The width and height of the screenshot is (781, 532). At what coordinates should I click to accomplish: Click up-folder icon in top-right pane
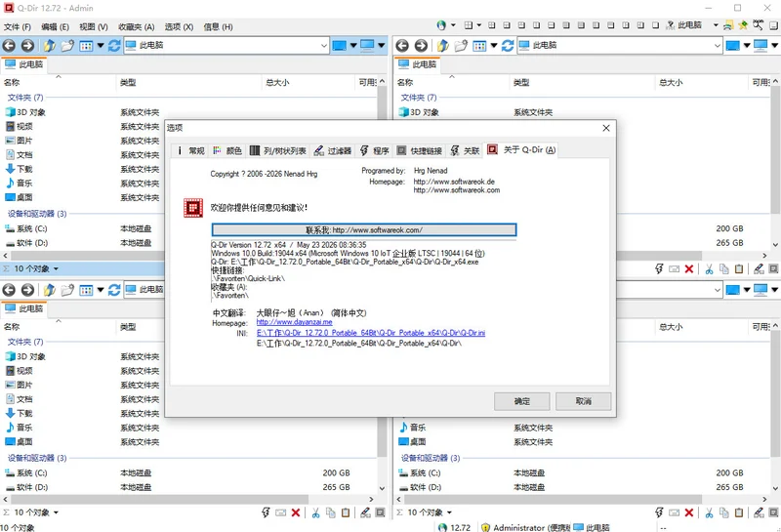coord(442,46)
